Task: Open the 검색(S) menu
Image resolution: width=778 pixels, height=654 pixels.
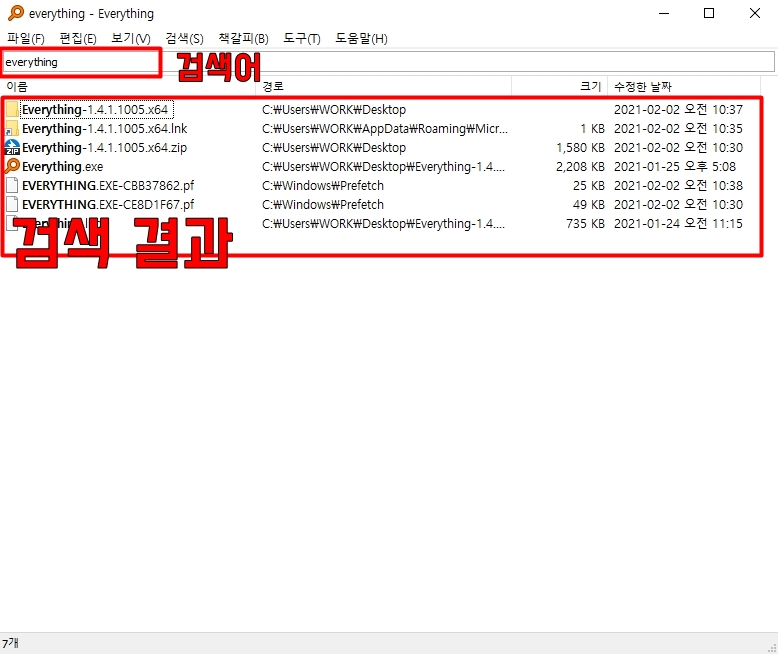Action: [x=184, y=39]
